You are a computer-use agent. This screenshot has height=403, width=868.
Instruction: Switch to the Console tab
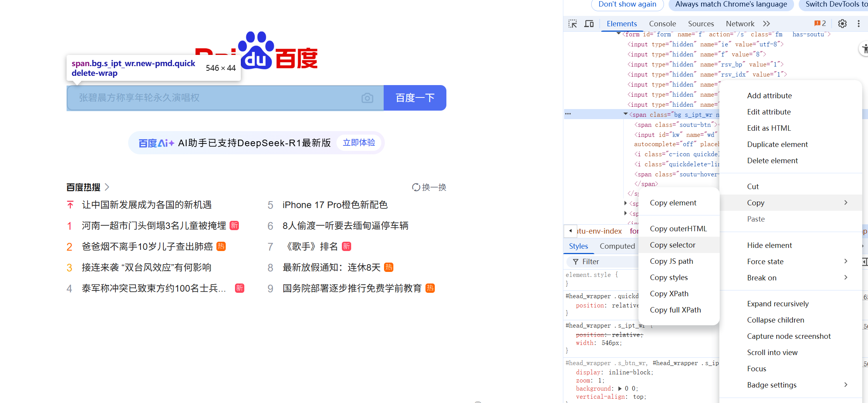coord(662,24)
